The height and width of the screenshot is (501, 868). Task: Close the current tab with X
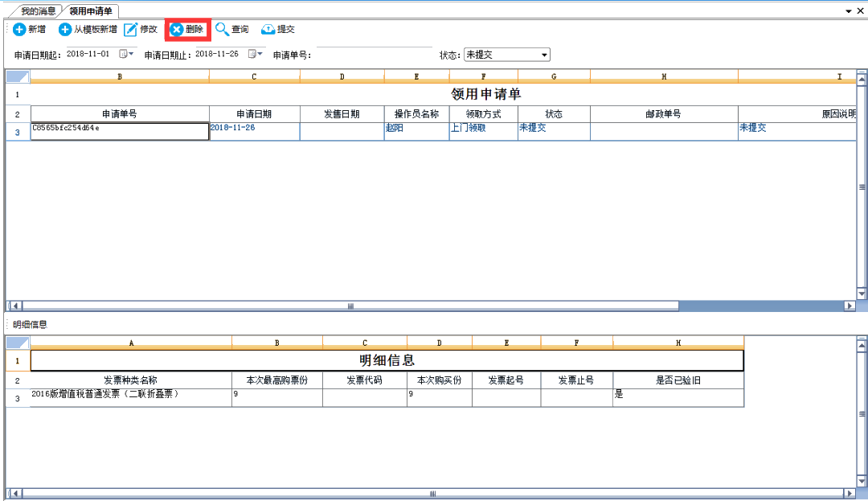(860, 11)
